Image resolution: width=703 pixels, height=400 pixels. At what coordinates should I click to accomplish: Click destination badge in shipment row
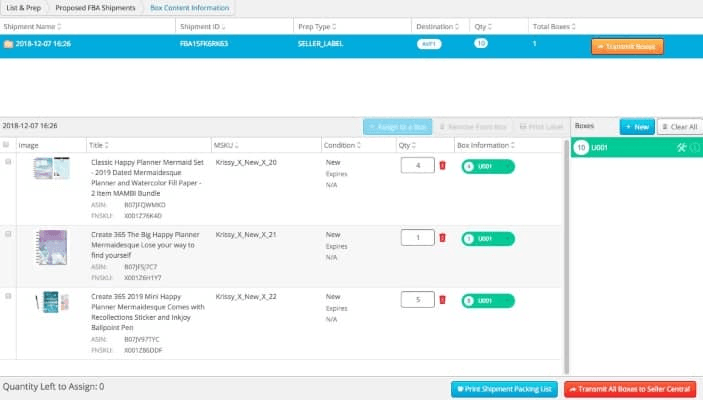point(429,44)
